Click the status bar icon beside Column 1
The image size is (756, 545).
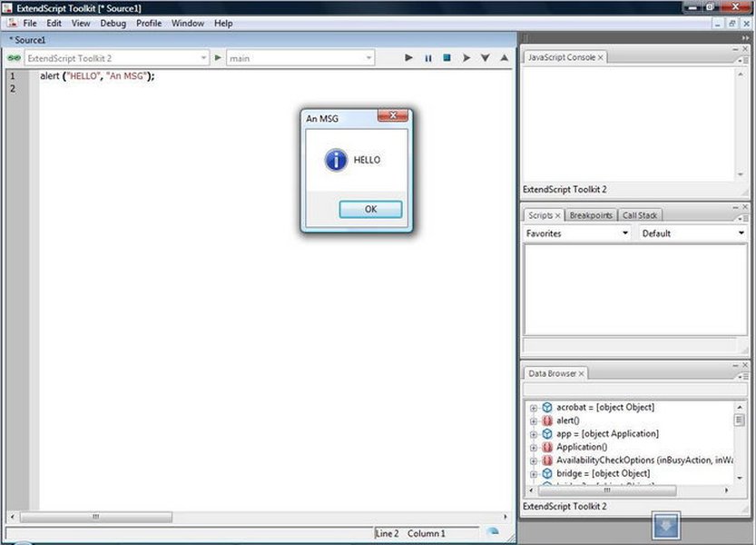point(493,531)
